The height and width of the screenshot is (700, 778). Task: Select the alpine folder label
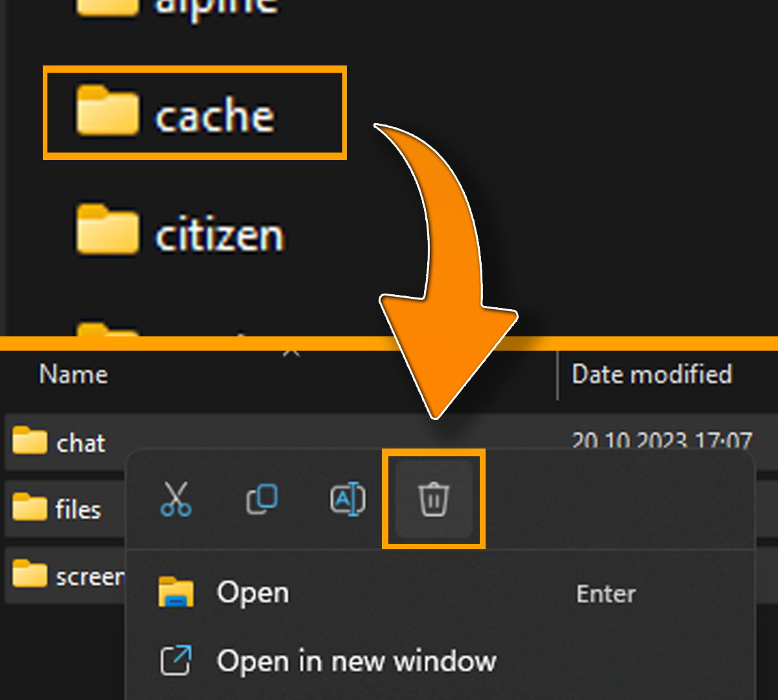[x=216, y=6]
